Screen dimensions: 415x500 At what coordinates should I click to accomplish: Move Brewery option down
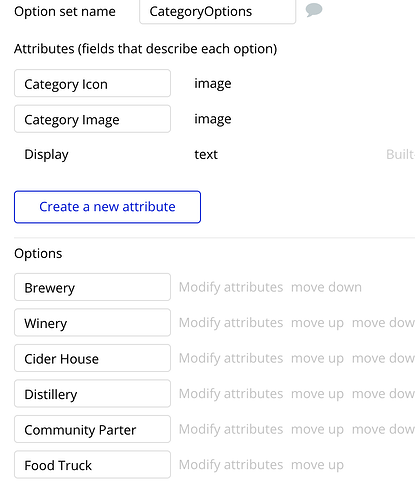326,287
